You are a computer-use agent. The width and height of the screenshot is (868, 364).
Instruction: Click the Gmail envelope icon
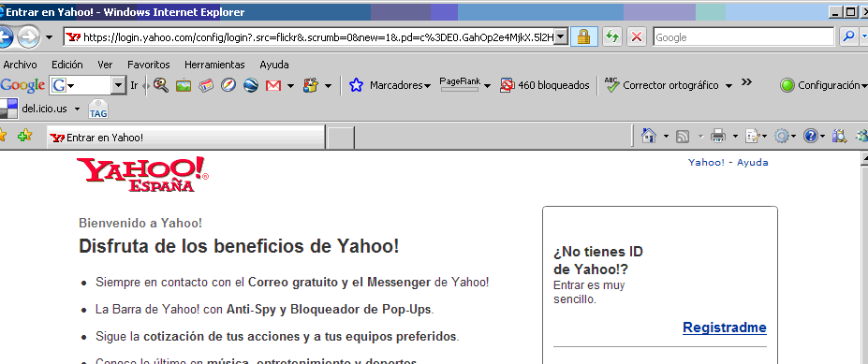click(273, 86)
